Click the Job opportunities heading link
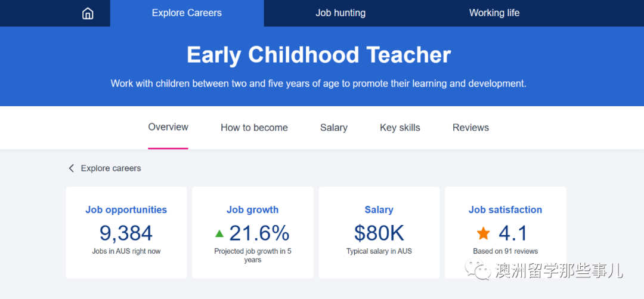Image resolution: width=644 pixels, height=299 pixels. click(126, 209)
